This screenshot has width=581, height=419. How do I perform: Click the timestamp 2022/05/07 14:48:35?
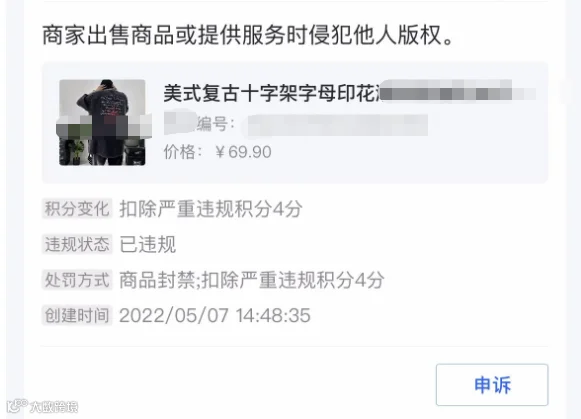215,316
